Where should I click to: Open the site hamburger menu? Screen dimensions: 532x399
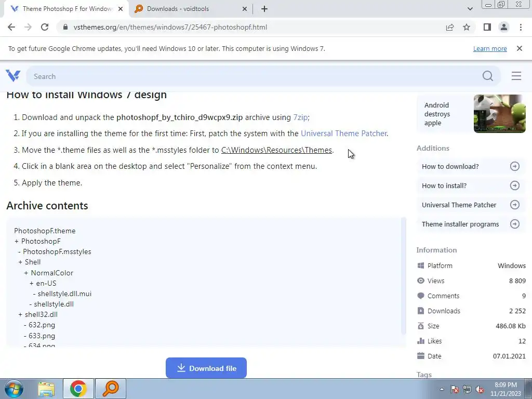point(516,76)
